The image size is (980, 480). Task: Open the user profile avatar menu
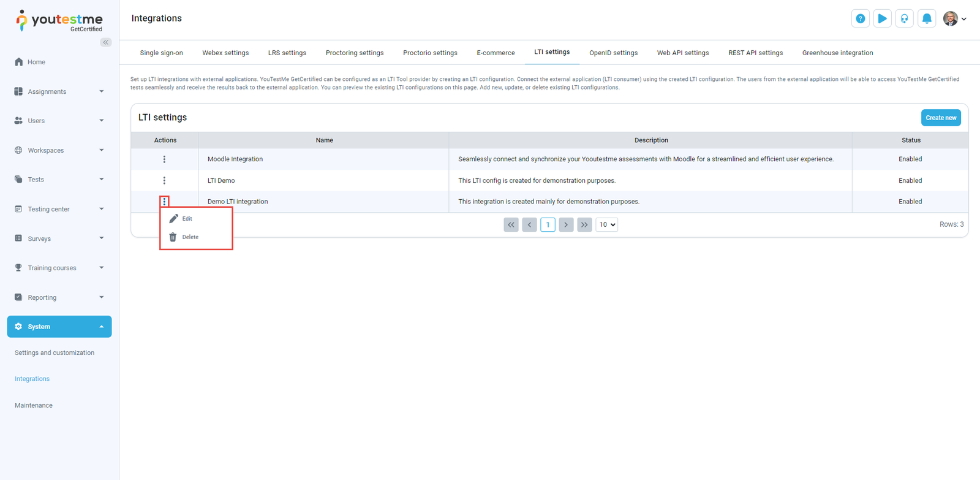[x=954, y=18]
